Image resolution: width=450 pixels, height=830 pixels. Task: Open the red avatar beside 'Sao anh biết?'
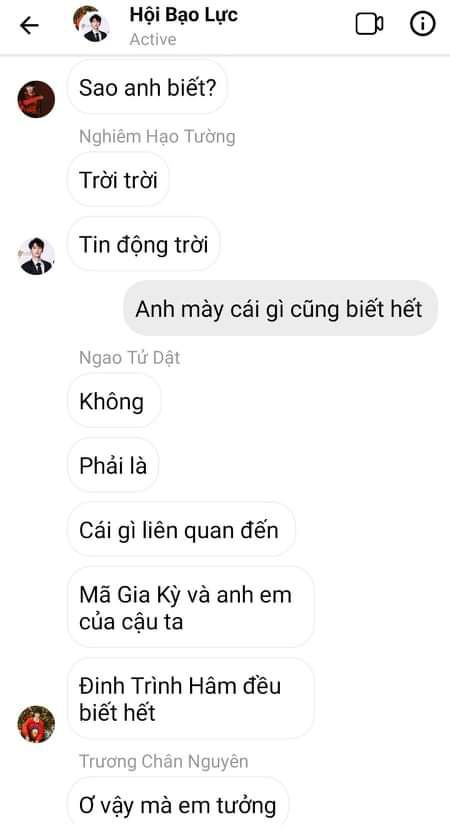tap(36, 99)
